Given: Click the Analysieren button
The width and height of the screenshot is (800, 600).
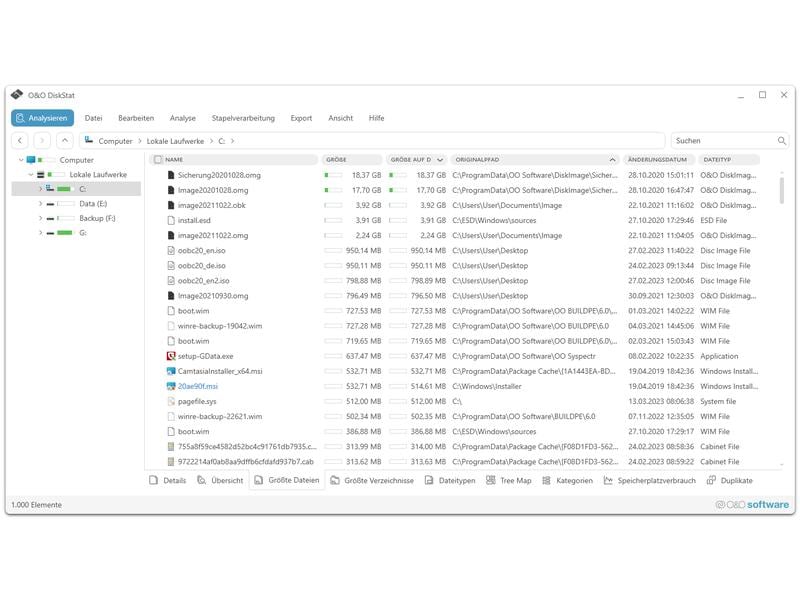Looking at the screenshot, I should click(42, 118).
